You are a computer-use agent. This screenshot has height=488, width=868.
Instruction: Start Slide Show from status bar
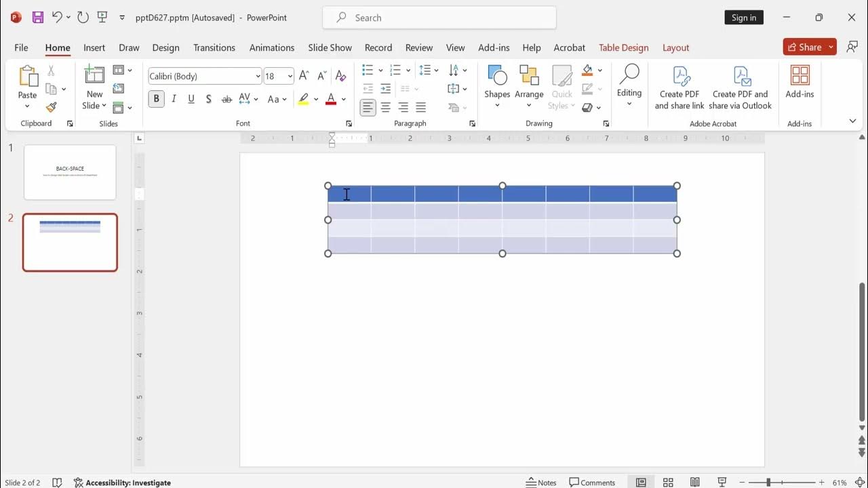tap(722, 483)
